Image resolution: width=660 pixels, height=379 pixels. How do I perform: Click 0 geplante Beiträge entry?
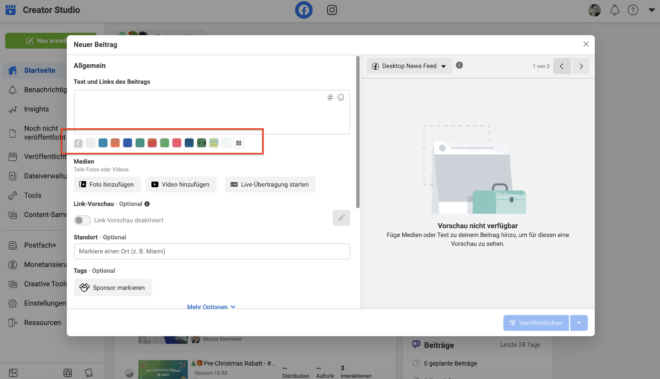coord(450,363)
